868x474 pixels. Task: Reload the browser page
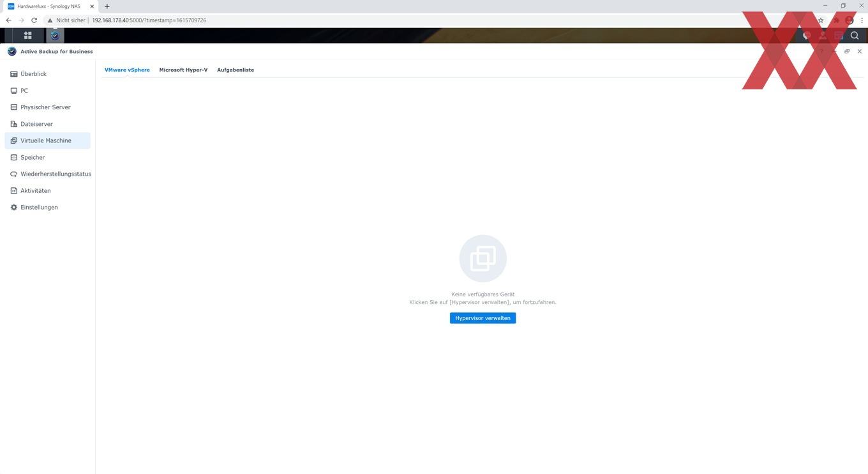[x=34, y=20]
